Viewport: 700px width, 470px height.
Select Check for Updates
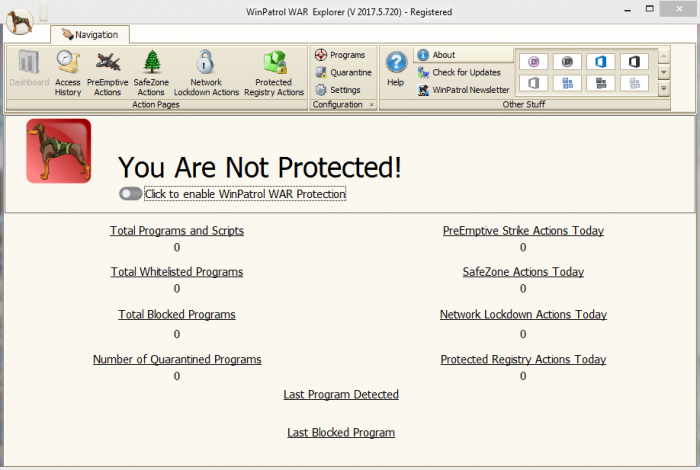click(x=459, y=72)
